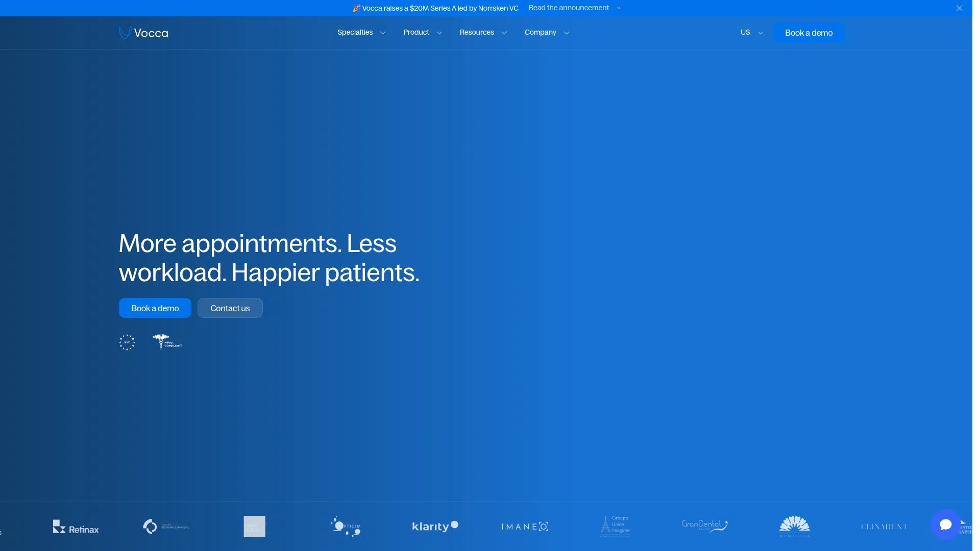Screen dimensions: 980x551
Task: Expand the Product menu chevron
Action: tap(439, 33)
